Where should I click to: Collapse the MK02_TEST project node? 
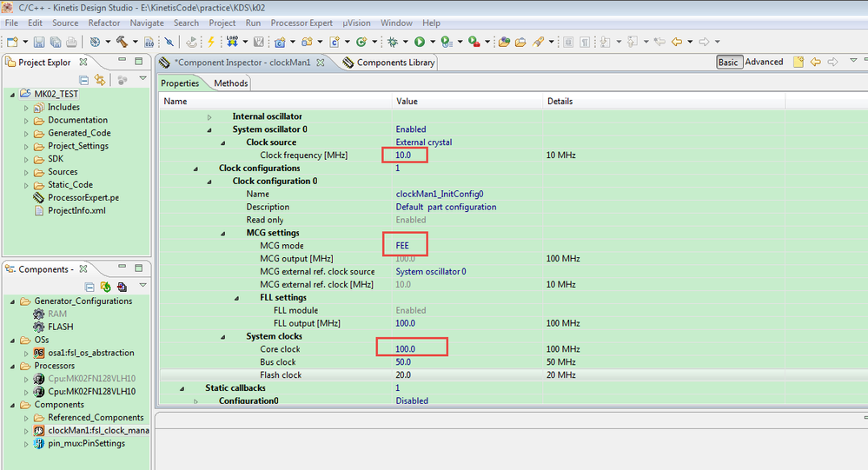pyautogui.click(x=13, y=95)
